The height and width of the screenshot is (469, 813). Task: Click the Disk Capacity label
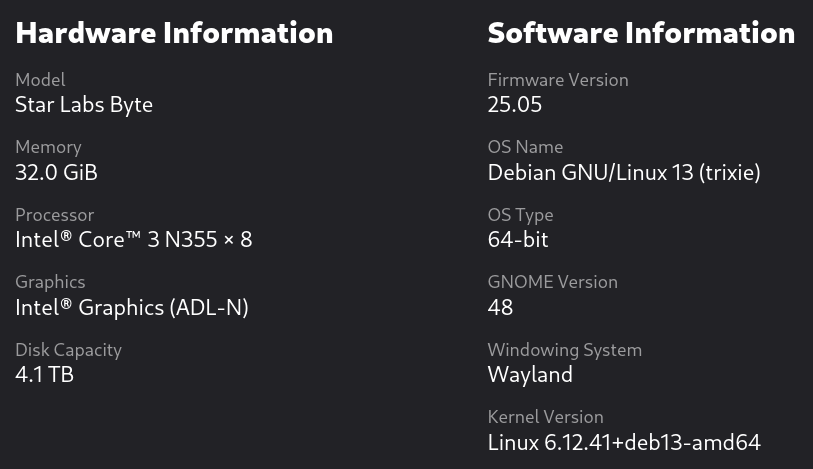(68, 350)
